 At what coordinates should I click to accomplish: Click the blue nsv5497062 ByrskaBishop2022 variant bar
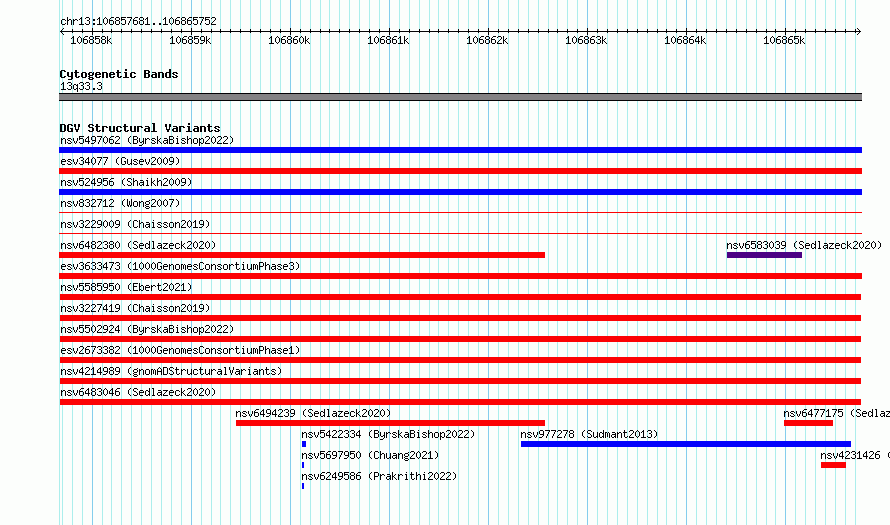tap(460, 150)
